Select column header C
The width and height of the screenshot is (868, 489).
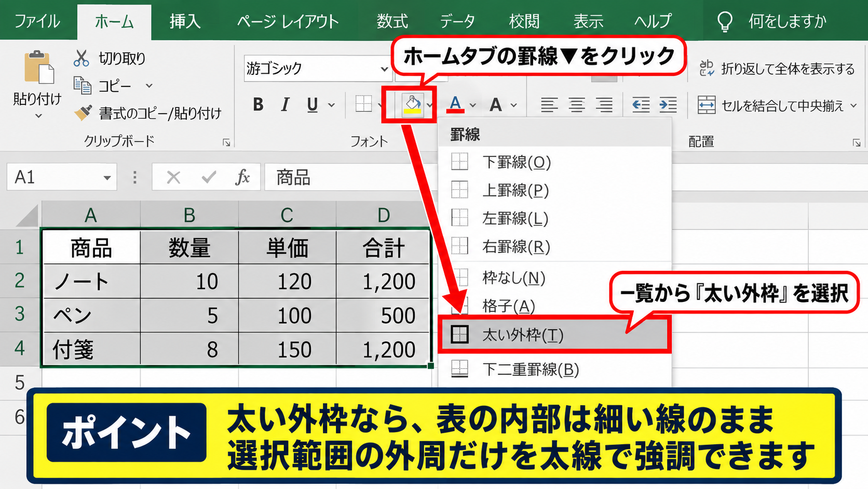287,215
